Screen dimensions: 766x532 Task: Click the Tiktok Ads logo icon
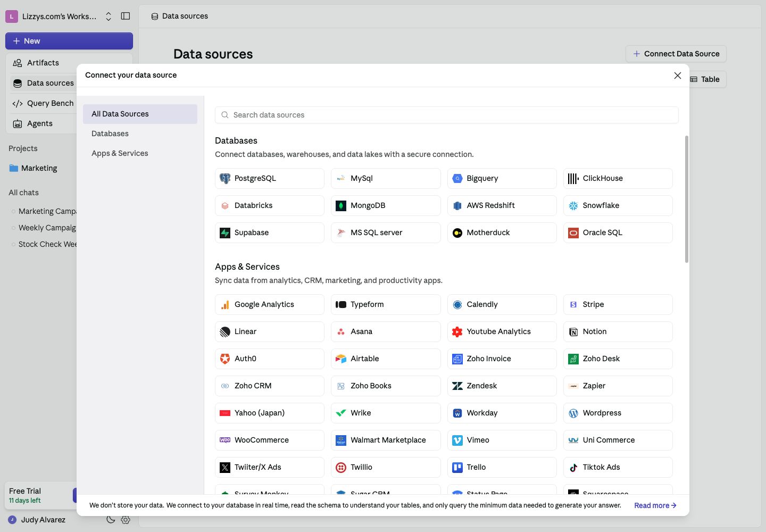tap(573, 468)
